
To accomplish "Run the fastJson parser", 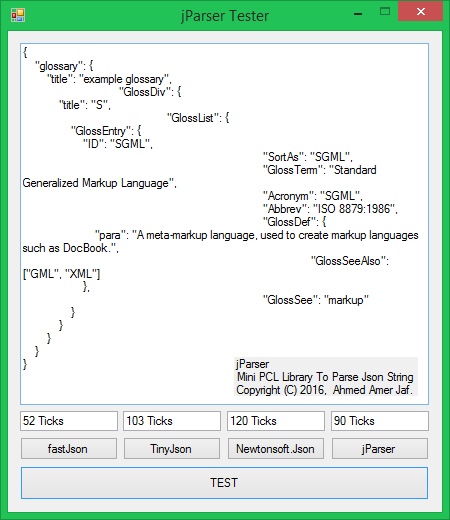I will pos(69,449).
